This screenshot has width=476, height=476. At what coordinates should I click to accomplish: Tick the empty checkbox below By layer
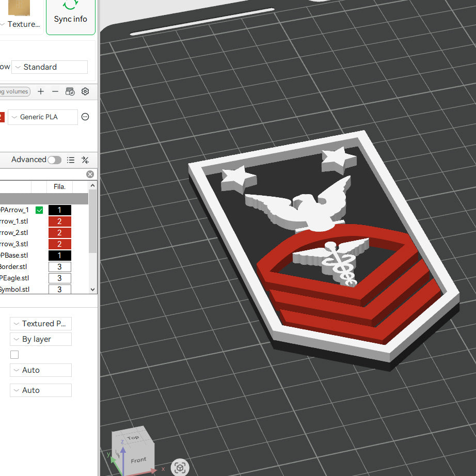pyautogui.click(x=14, y=355)
